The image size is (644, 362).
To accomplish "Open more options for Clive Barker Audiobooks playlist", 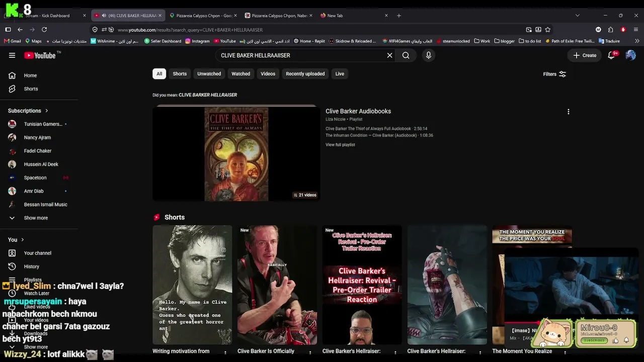I will coord(569,112).
